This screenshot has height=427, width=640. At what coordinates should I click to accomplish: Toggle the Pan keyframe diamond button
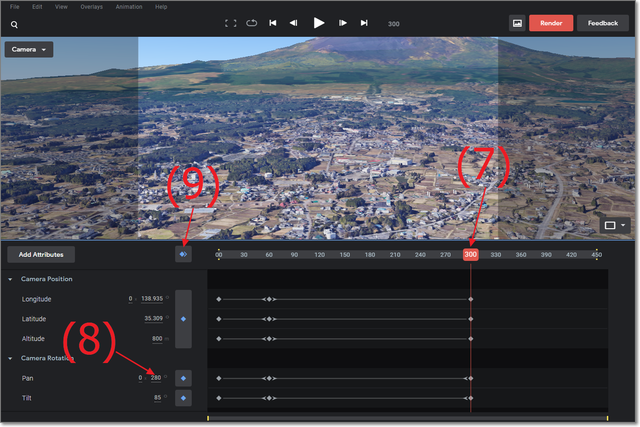(x=183, y=379)
